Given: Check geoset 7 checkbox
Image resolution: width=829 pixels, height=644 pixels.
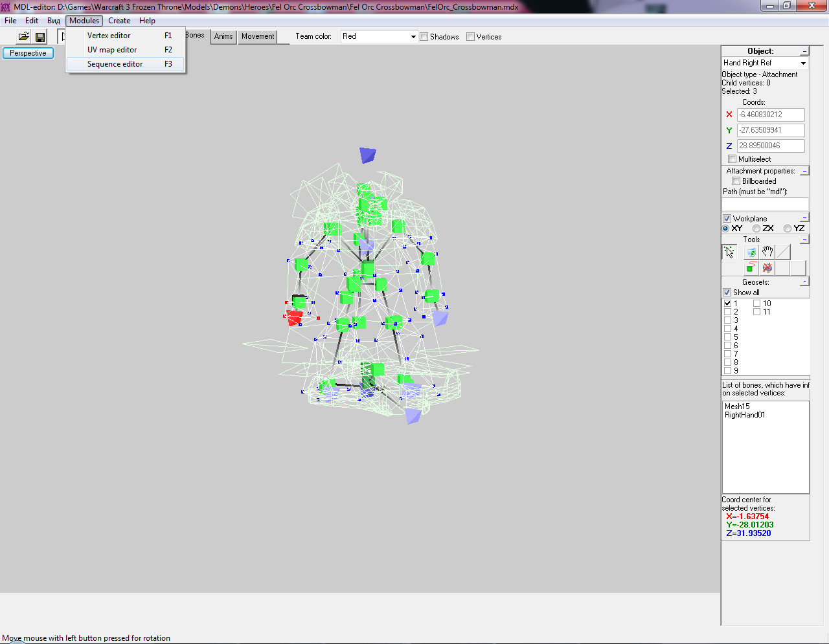Looking at the screenshot, I should point(727,354).
